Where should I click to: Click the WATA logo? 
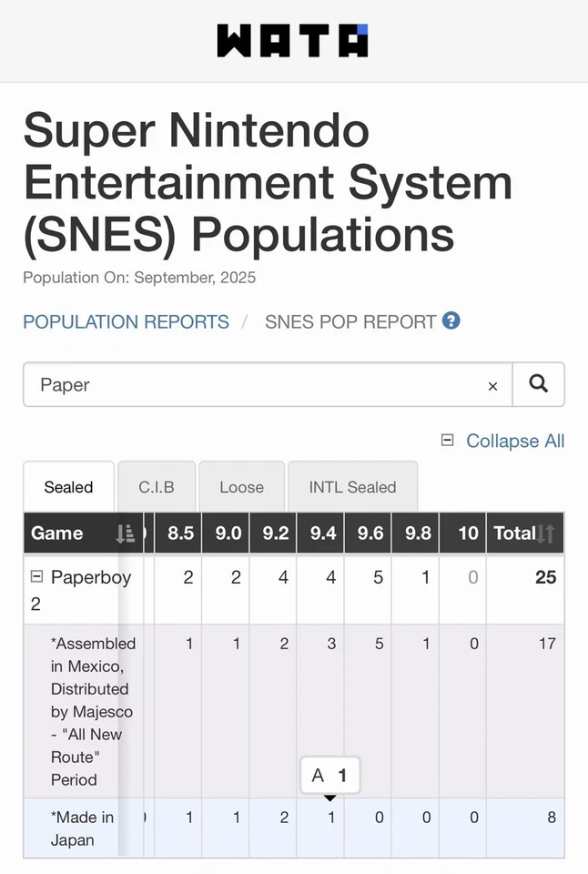click(x=293, y=41)
